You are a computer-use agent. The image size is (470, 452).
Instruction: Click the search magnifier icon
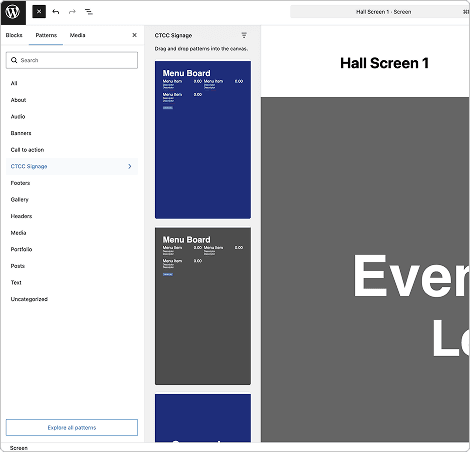[x=14, y=60]
